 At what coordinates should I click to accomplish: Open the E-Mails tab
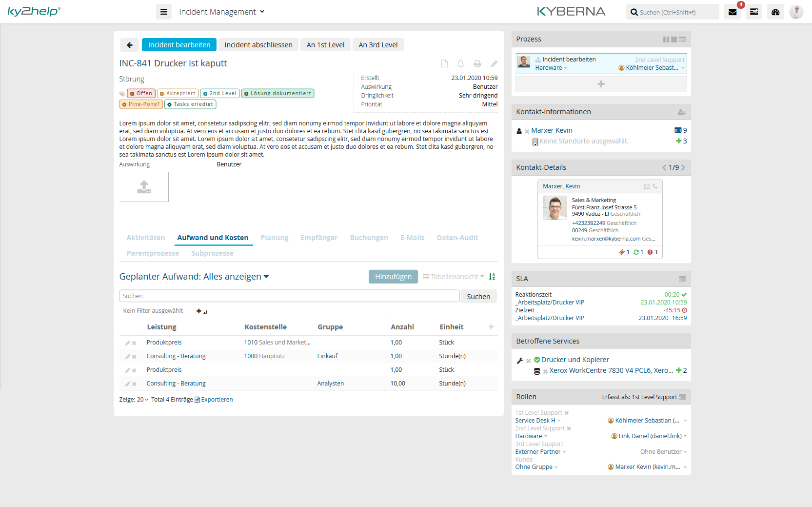412,238
